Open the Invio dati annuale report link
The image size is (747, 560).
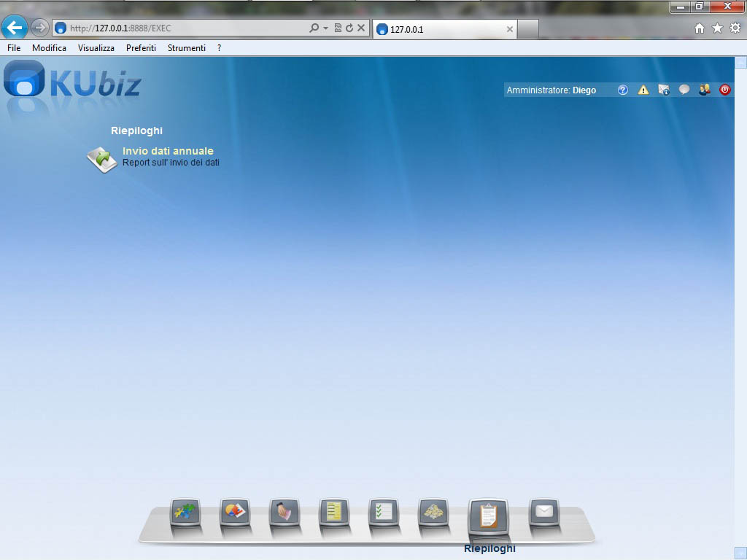168,151
